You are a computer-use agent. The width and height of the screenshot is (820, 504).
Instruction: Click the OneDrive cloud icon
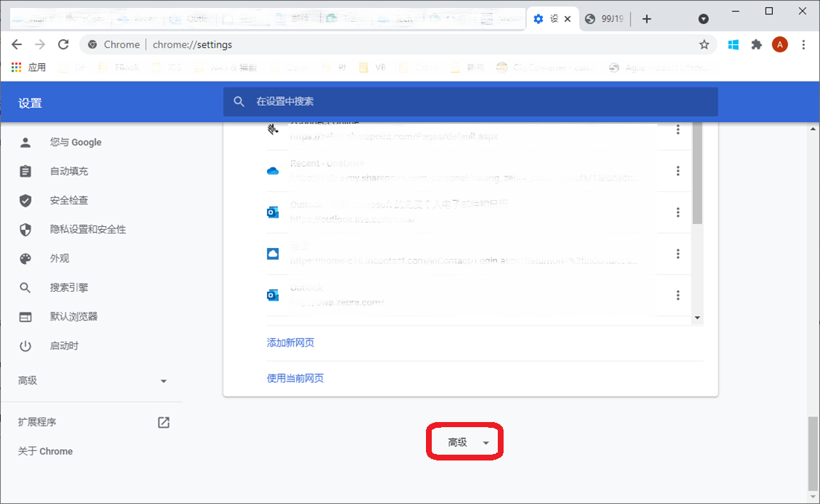tap(272, 171)
